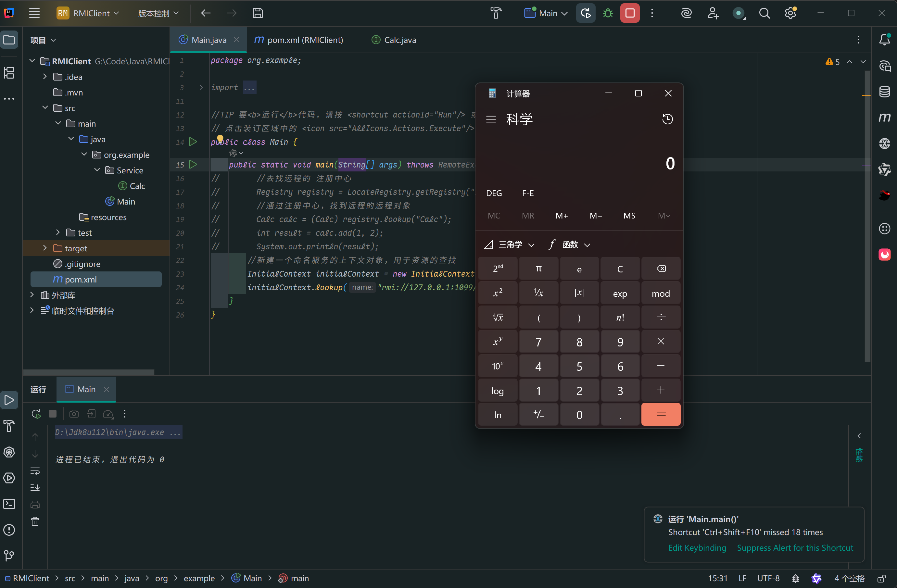Open the Maven tool window on right sidebar
The height and width of the screenshot is (588, 897).
(884, 118)
